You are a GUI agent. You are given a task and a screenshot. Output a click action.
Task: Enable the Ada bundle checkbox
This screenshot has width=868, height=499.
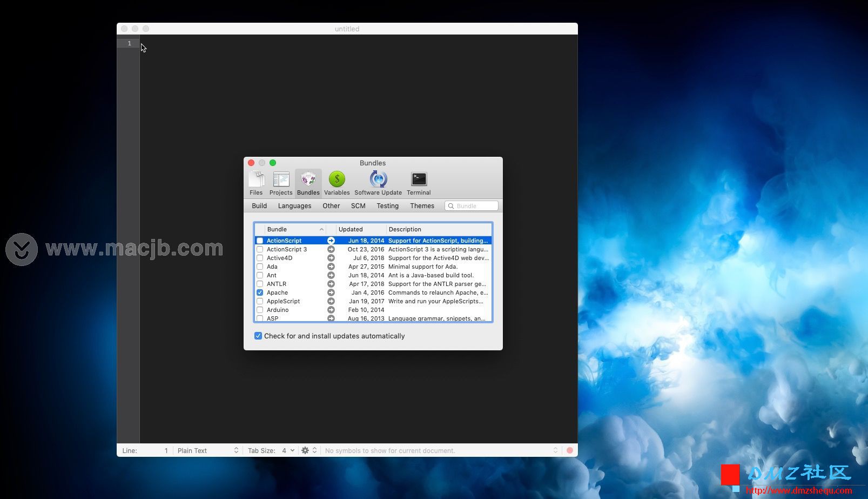pos(260,267)
